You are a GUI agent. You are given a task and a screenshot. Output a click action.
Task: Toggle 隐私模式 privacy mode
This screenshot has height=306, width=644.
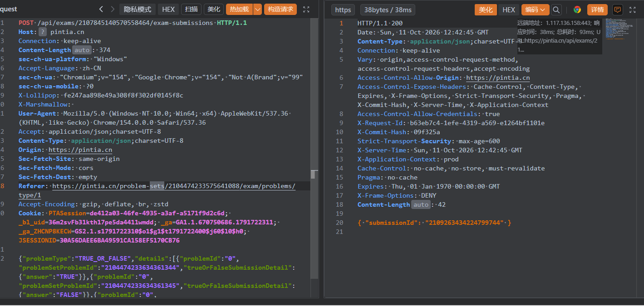click(x=138, y=9)
